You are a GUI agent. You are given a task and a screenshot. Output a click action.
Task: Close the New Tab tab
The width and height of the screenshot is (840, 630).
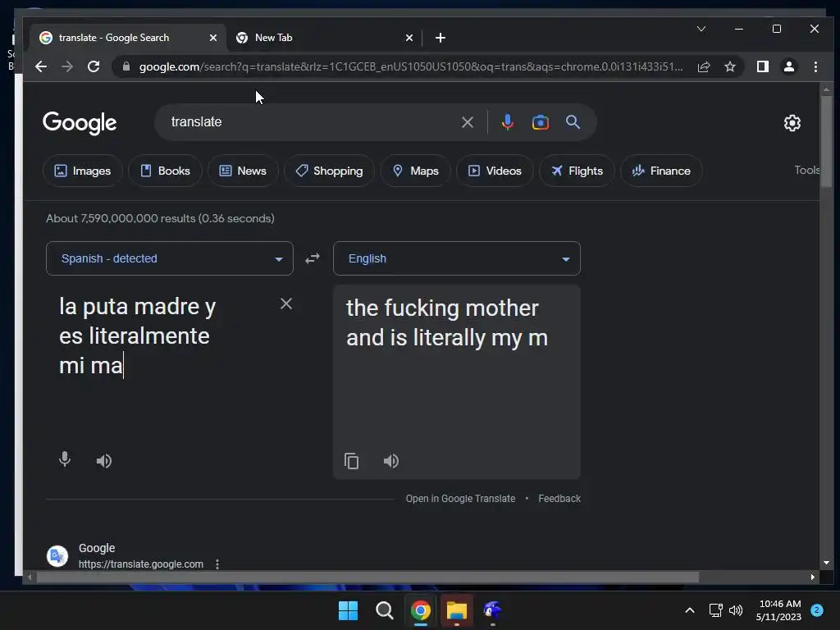pyautogui.click(x=409, y=38)
